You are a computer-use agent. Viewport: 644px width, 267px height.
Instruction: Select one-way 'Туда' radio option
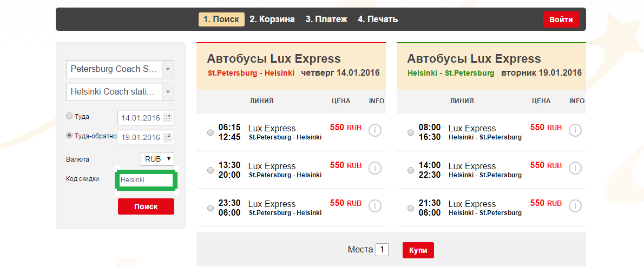pos(69,116)
